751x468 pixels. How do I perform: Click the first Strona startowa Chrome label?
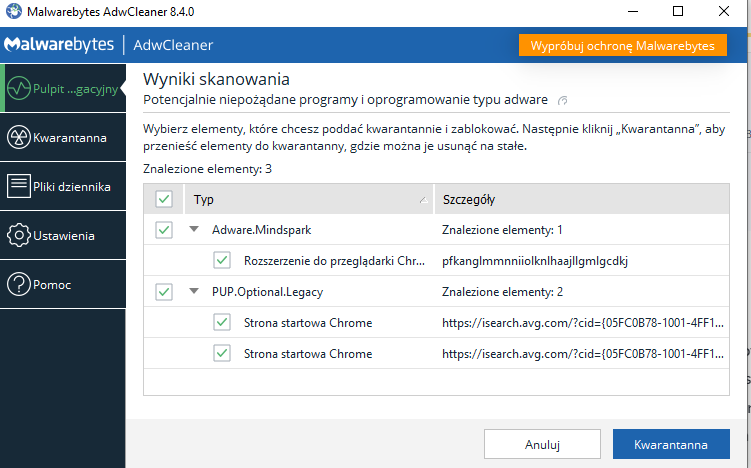308,323
